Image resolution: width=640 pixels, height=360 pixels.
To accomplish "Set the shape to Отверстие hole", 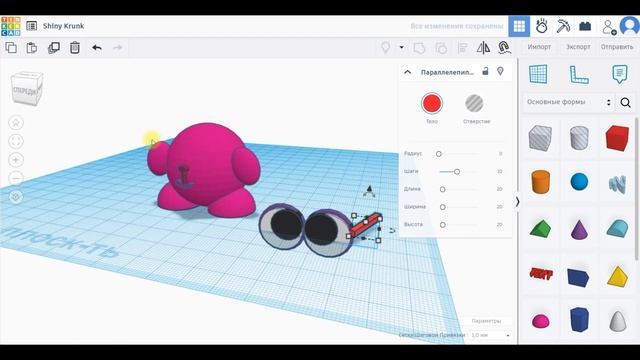I will [474, 103].
